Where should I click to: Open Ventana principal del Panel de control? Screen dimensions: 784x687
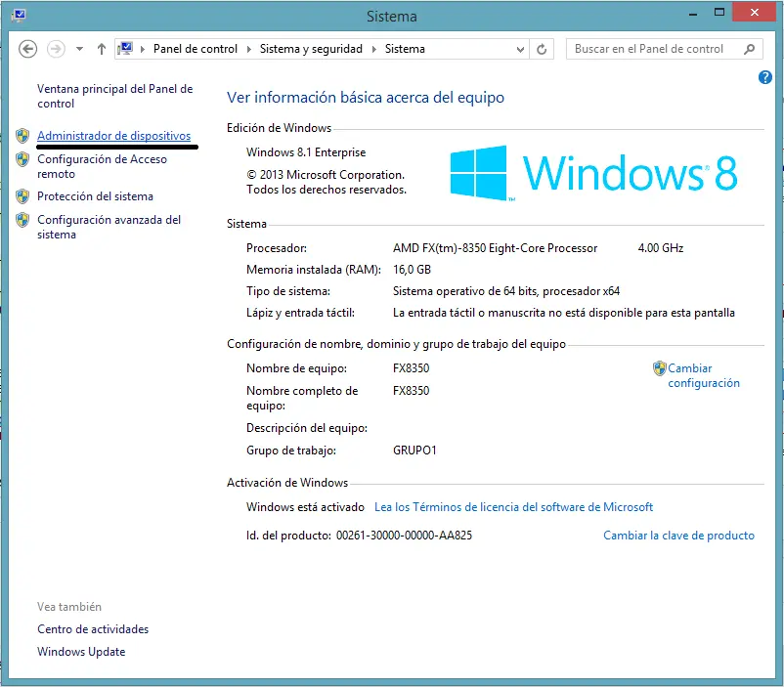tap(114, 96)
